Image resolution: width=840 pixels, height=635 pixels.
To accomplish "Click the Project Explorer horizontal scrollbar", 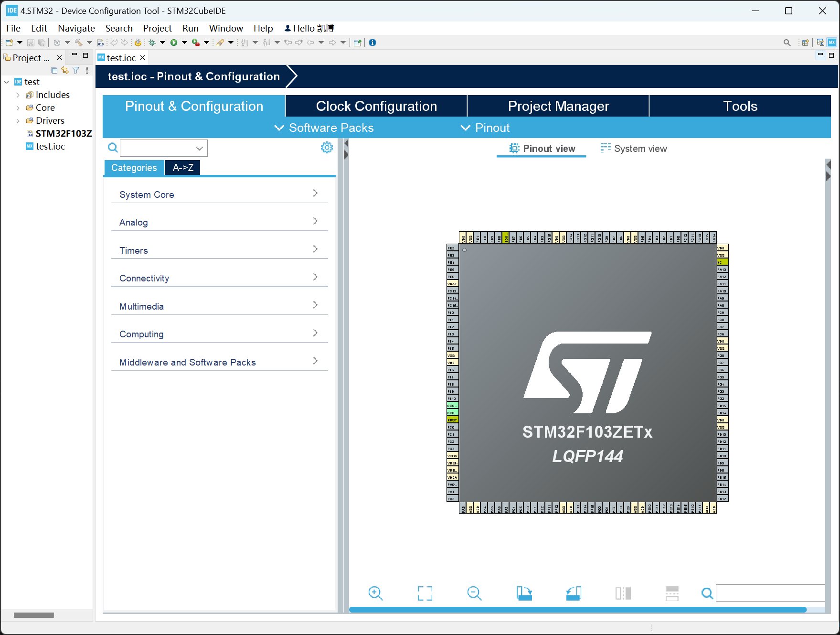I will (34, 615).
